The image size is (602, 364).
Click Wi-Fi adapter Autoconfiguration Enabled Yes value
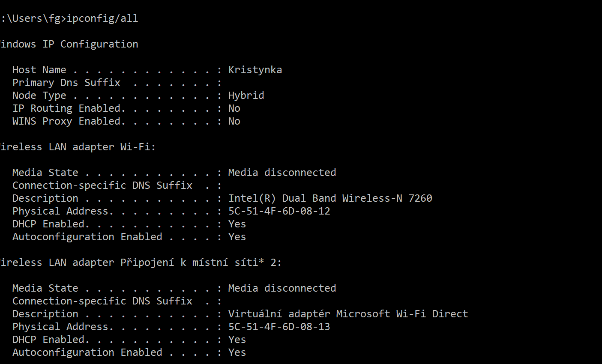[x=237, y=237]
